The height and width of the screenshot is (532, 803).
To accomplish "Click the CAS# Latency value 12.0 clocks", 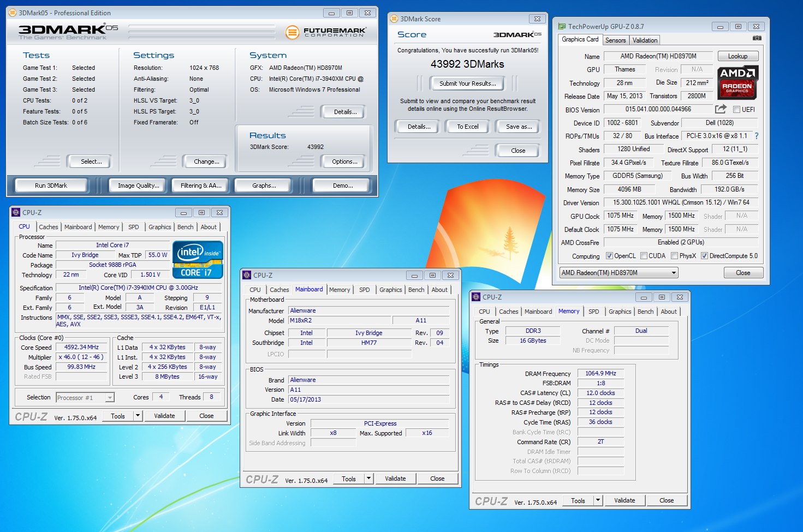I will point(600,393).
